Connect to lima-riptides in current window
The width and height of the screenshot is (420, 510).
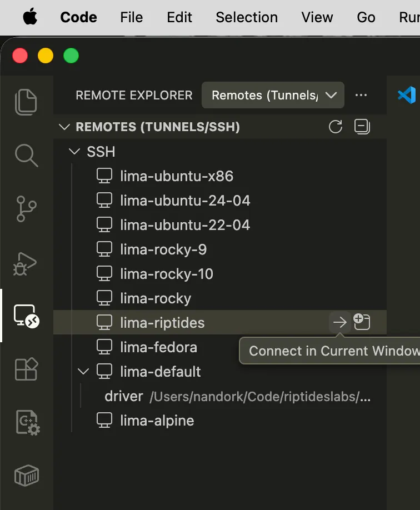[340, 322]
